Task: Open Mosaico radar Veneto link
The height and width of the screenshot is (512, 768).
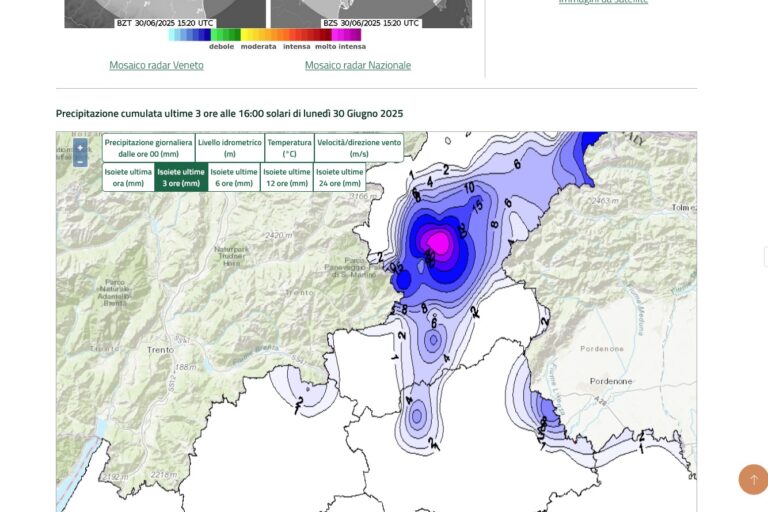Action: tap(156, 65)
